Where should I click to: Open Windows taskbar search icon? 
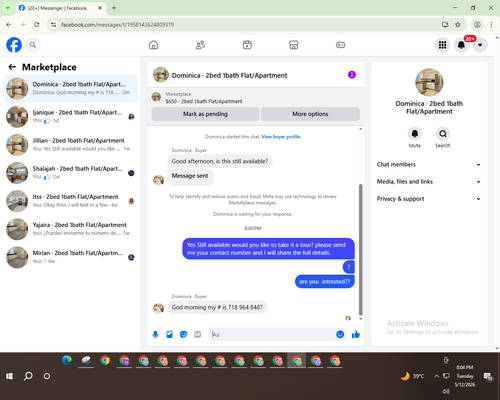(28, 376)
